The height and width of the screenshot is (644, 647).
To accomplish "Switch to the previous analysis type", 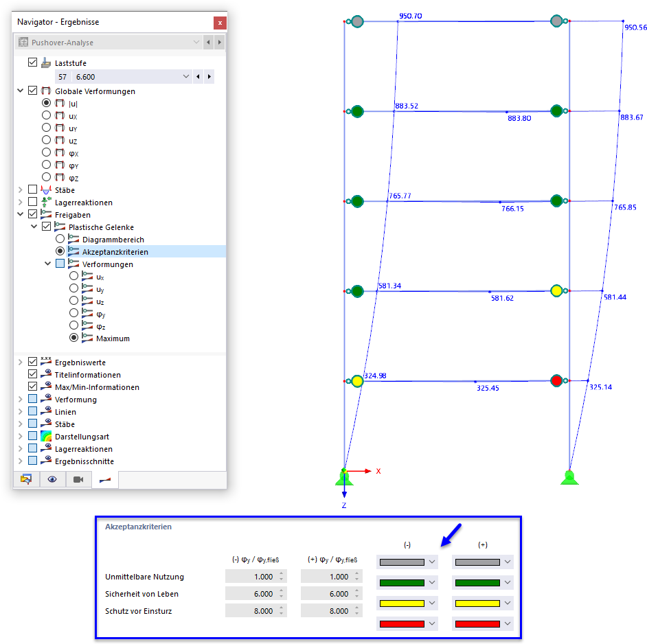I will [x=208, y=42].
